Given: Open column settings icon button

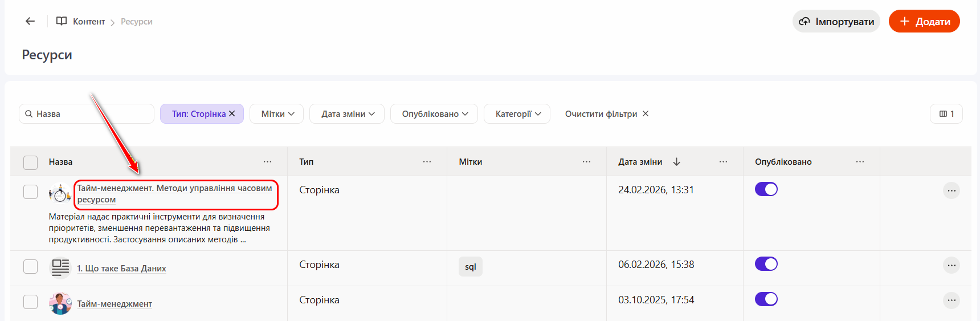Looking at the screenshot, I should point(946,113).
